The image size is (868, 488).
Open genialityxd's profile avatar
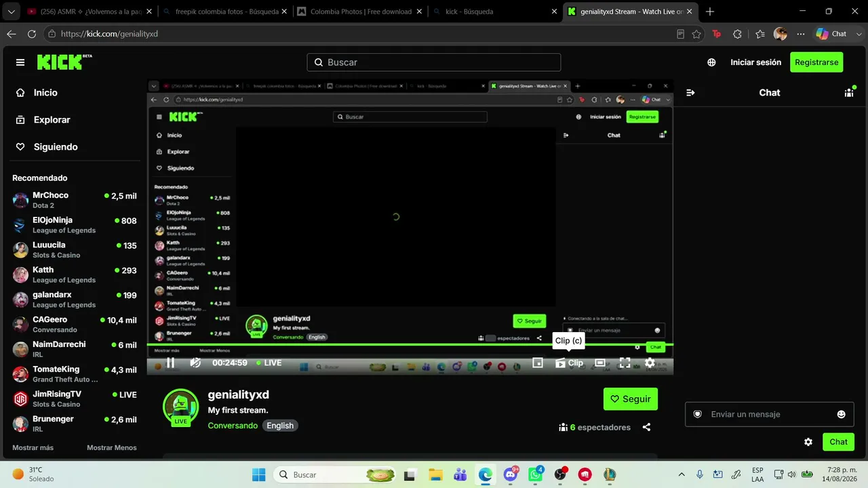(x=180, y=407)
